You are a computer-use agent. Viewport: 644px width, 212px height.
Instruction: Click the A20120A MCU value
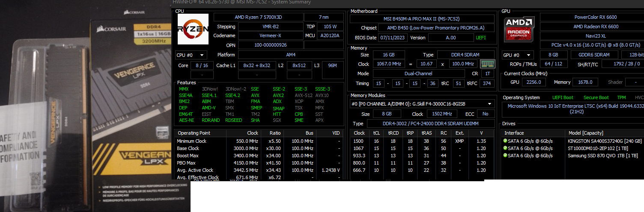[331, 35]
